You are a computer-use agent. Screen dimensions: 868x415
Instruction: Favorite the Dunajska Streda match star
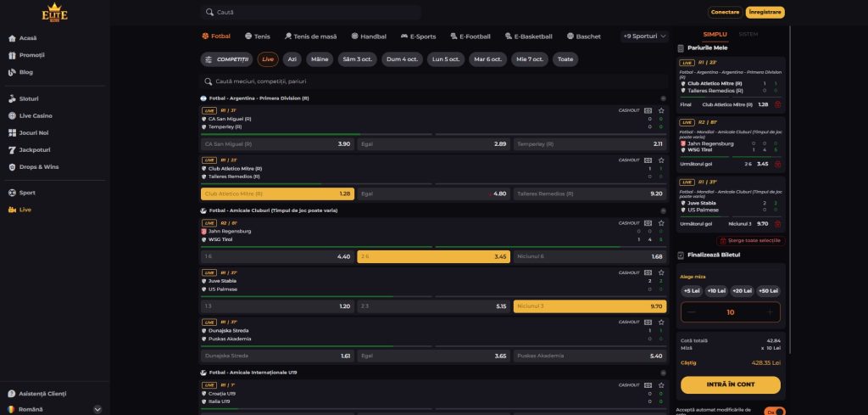point(661,322)
